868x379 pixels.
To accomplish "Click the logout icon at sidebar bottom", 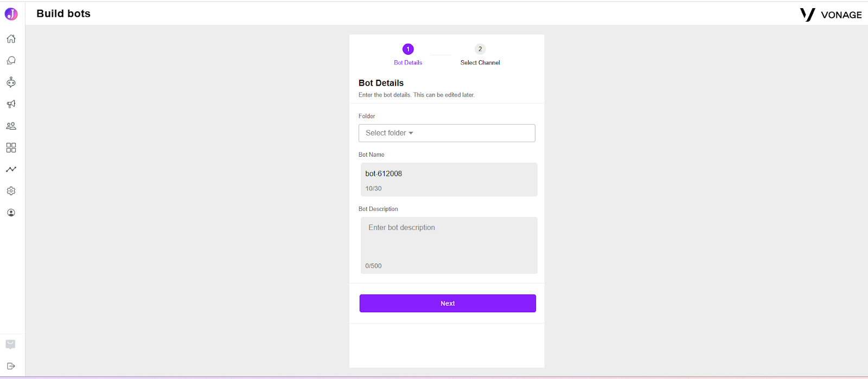I will click(11, 366).
